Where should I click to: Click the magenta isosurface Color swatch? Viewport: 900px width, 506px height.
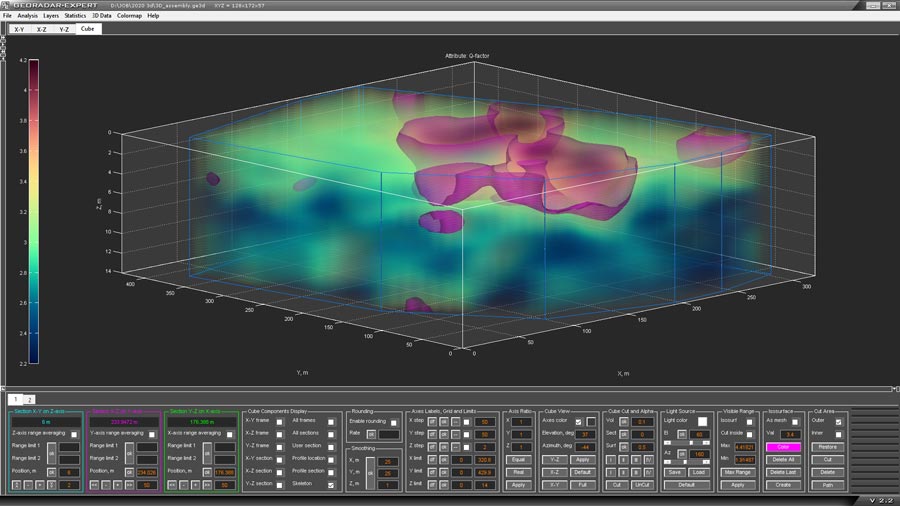(783, 447)
